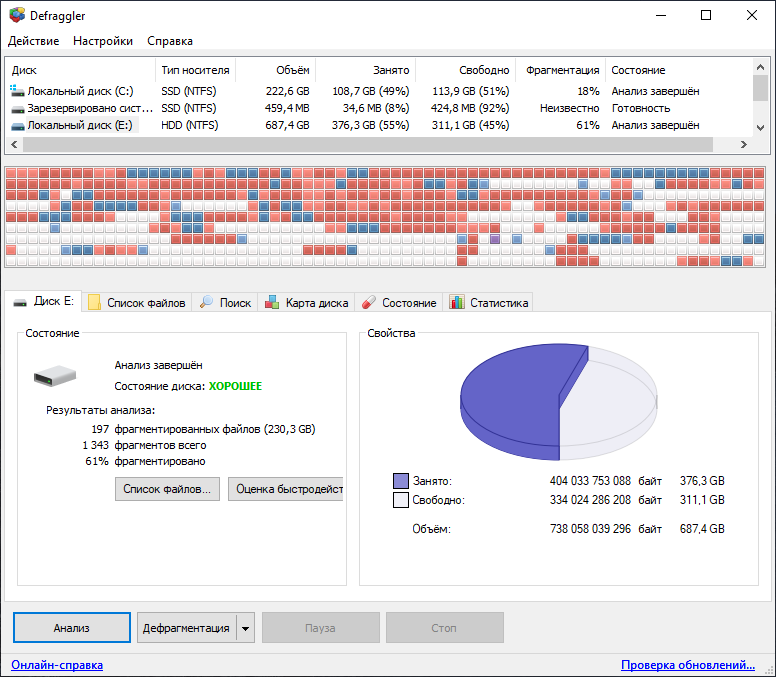Viewport: 776px width, 677px height.
Task: Open the Онлайн-справка link
Action: pos(57,665)
